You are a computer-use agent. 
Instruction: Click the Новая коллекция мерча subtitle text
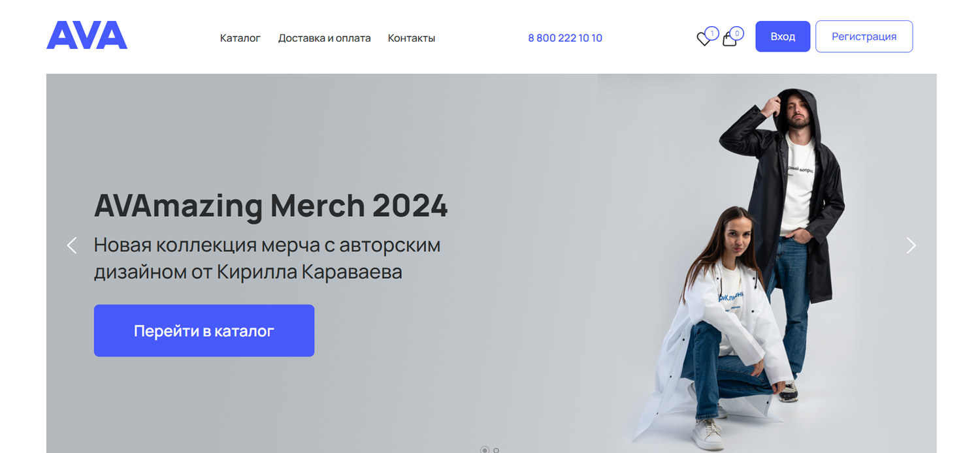[x=267, y=258]
